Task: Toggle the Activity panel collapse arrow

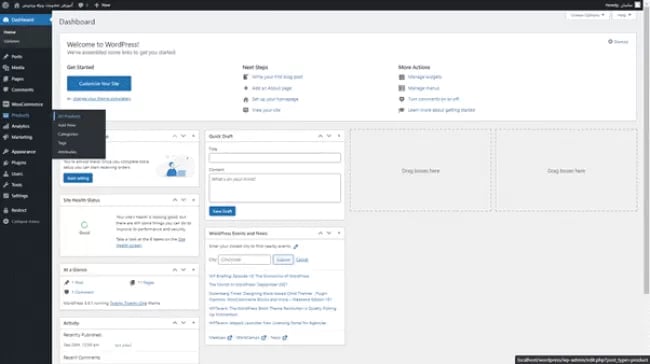Action: [193, 323]
